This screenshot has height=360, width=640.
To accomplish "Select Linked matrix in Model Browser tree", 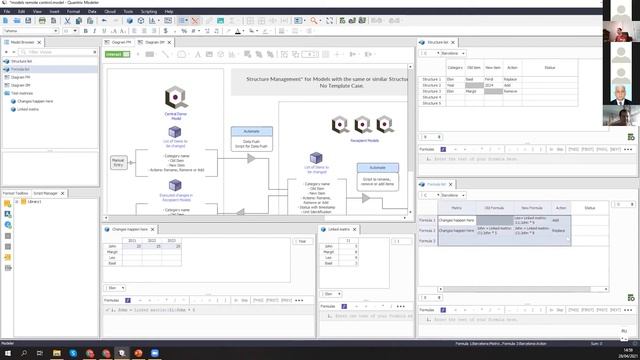I will (28, 109).
